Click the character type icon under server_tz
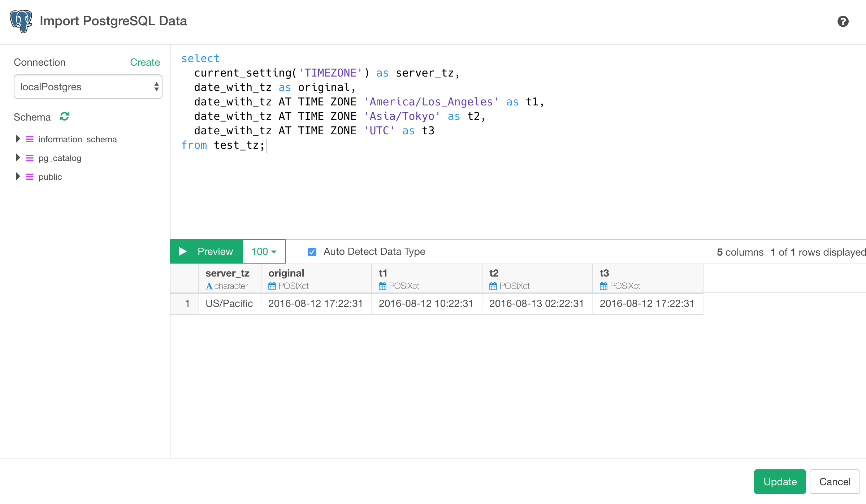Screen dimensions: 866x504 [209, 286]
